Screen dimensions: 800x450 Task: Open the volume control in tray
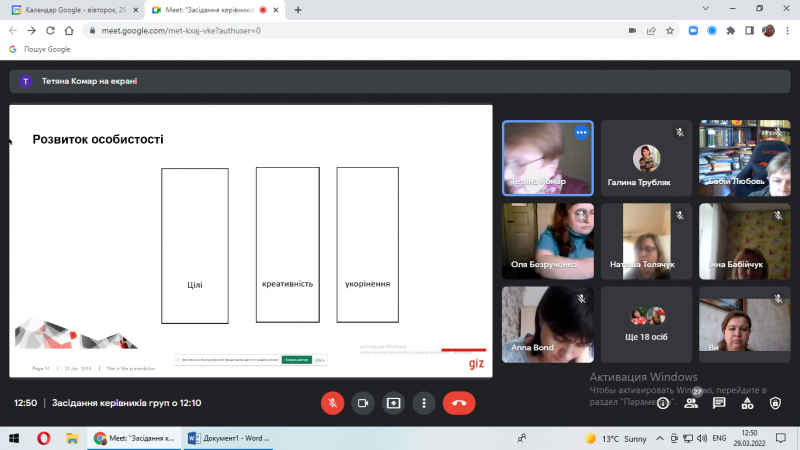(x=702, y=438)
